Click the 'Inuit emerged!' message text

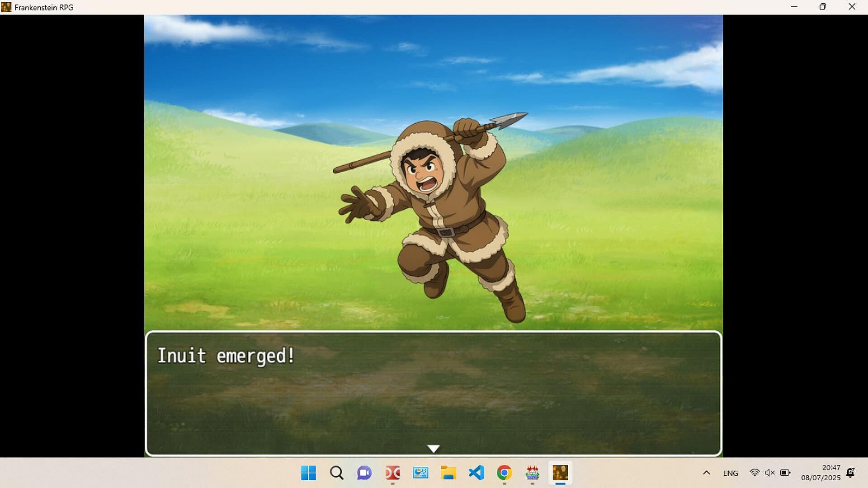226,356
